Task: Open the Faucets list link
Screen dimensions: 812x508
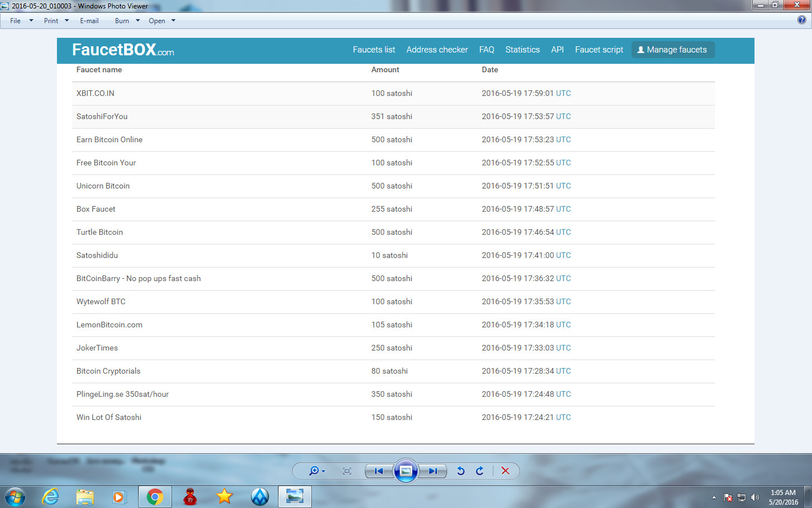Action: 374,50
